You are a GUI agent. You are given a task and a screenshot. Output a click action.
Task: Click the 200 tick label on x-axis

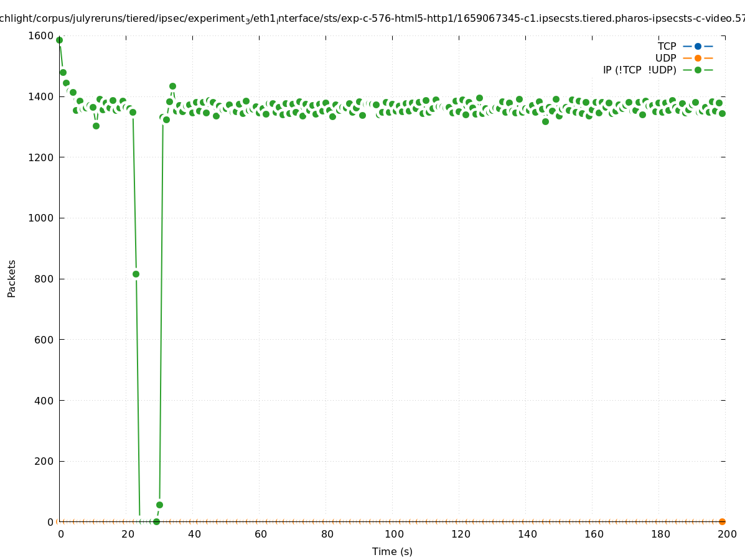(726, 534)
